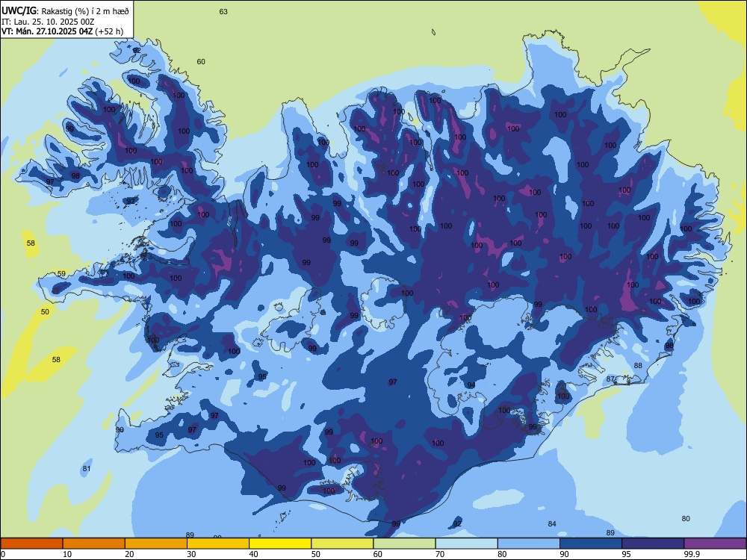Screen dimensions: 747x560
Task: Click the initial time 'IT: Lau. 25. 10. 2025 00Z'
Action: coord(48,22)
